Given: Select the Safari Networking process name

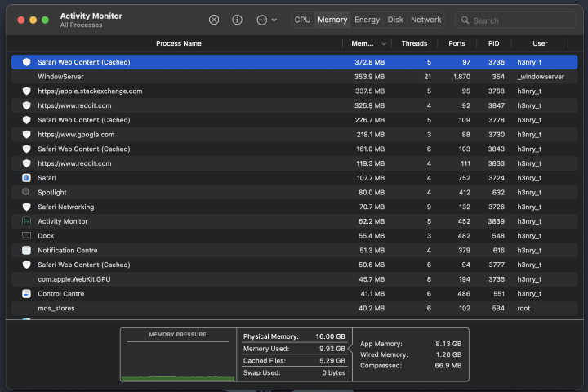Looking at the screenshot, I should pos(66,207).
